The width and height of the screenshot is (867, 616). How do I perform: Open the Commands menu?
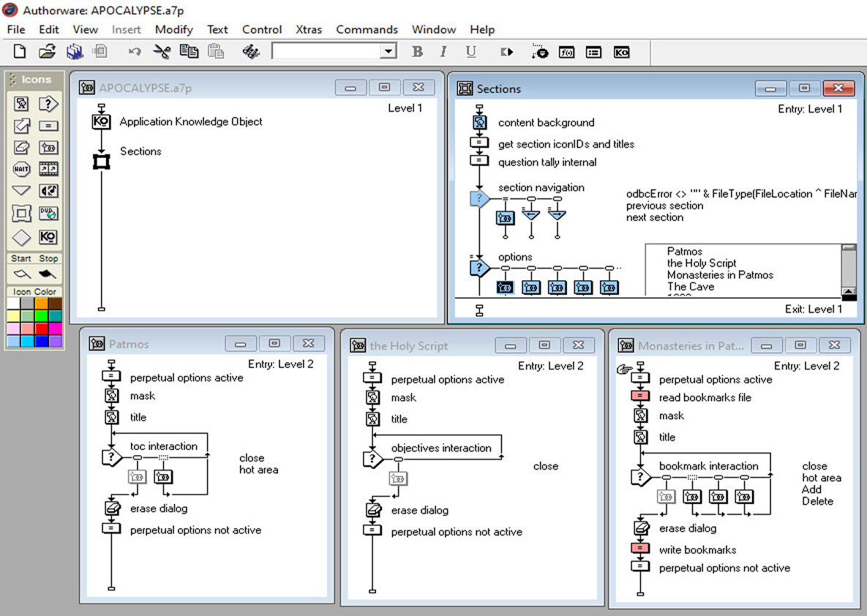pyautogui.click(x=367, y=29)
